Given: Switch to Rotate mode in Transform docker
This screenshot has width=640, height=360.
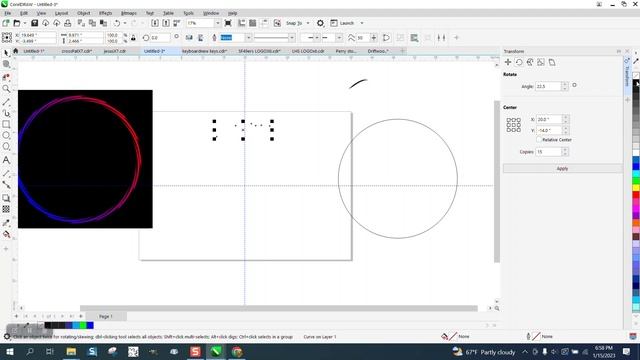Looking at the screenshot, I should point(519,62).
